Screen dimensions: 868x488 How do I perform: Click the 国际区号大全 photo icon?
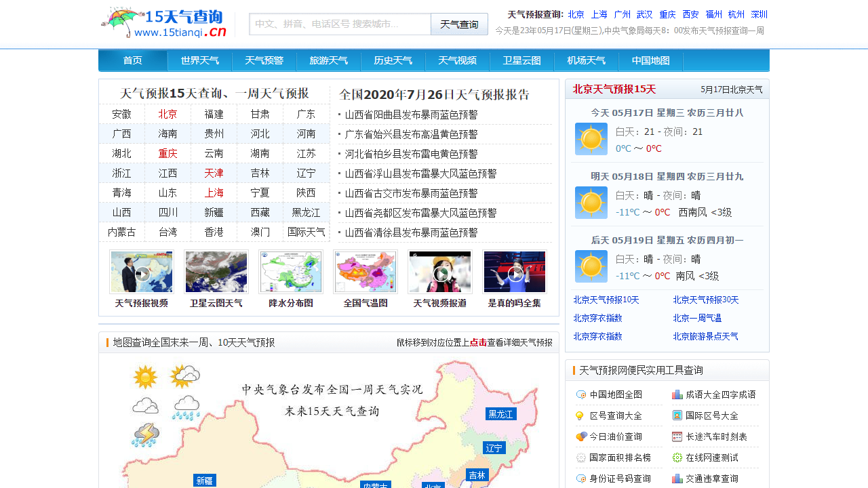click(x=677, y=415)
